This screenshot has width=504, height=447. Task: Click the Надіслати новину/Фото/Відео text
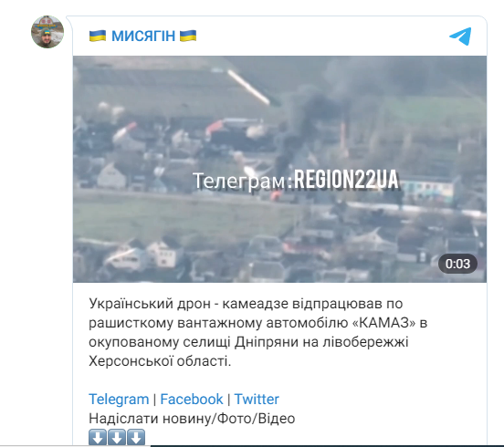(192, 419)
